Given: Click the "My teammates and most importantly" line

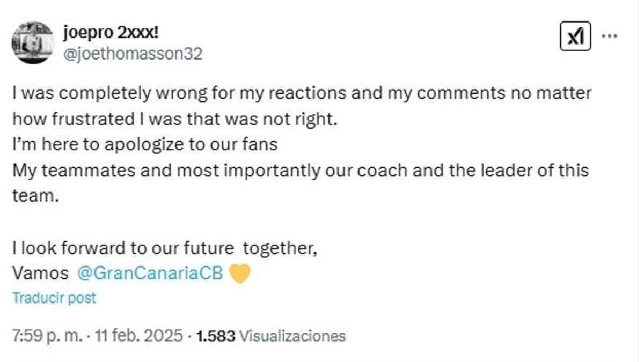Looking at the screenshot, I should coord(301,171).
